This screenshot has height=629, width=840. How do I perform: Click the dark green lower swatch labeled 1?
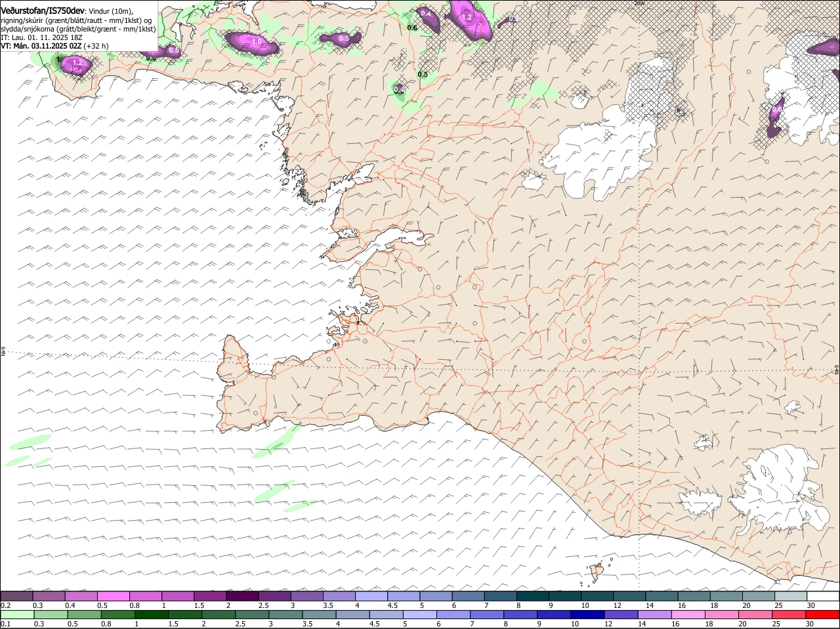pos(151,615)
